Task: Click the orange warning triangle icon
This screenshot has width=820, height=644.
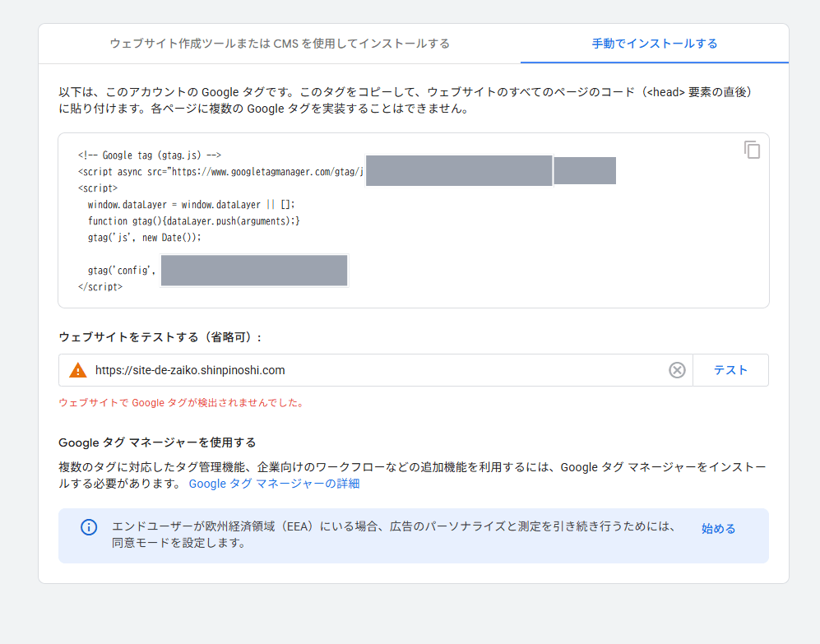Action: point(78,370)
